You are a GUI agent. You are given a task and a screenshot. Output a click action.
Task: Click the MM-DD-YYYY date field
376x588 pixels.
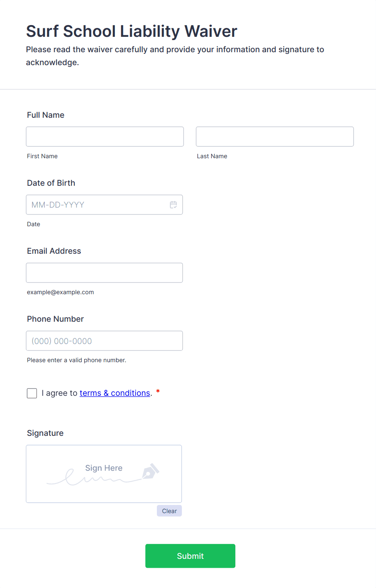pos(97,205)
